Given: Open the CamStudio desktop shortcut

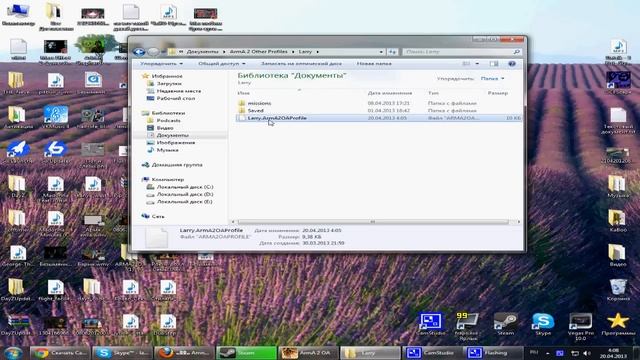Looking at the screenshot, I should 431,324.
